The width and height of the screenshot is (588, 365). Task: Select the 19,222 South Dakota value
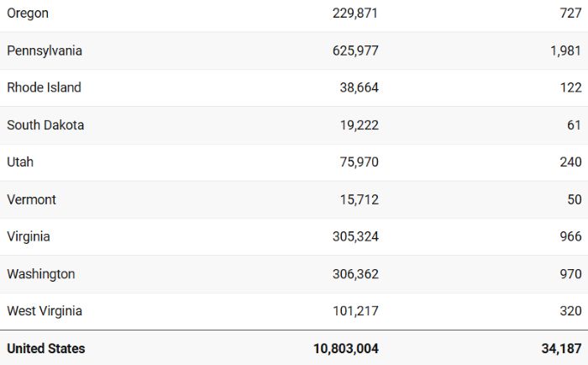point(360,125)
